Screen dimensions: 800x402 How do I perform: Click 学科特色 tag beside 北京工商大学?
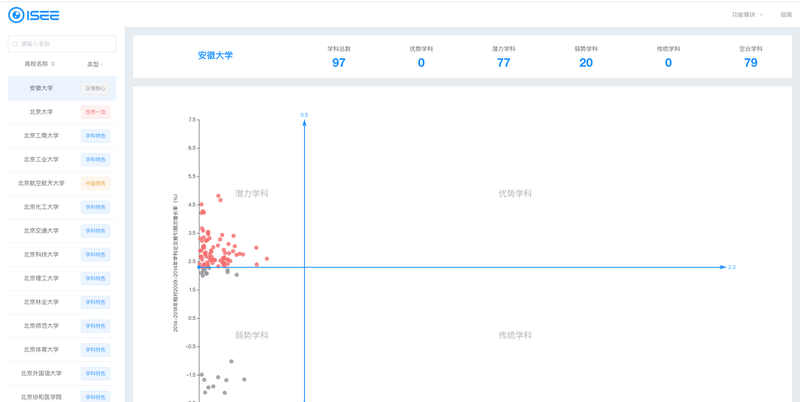95,136
